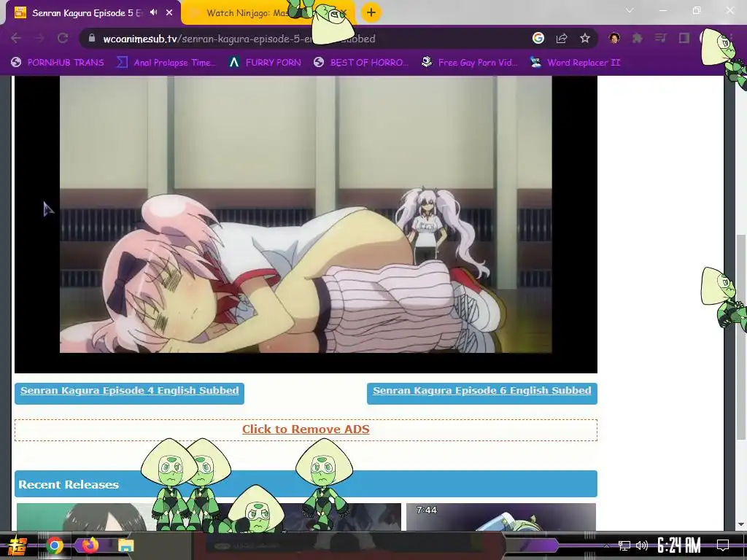747x560 pixels.
Task: Open the profile avatar menu
Action: tap(614, 38)
